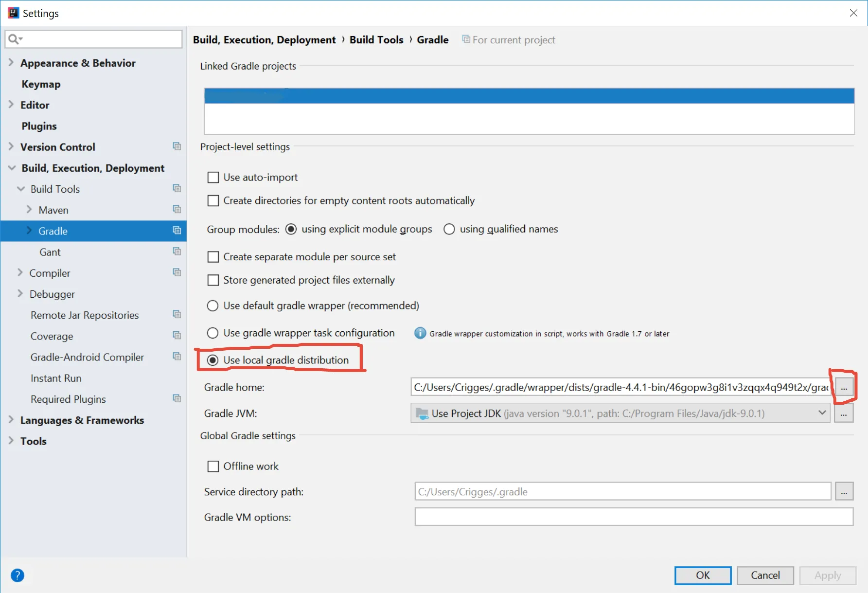This screenshot has height=593, width=868.
Task: Click the Gradle home path field
Action: (x=621, y=387)
